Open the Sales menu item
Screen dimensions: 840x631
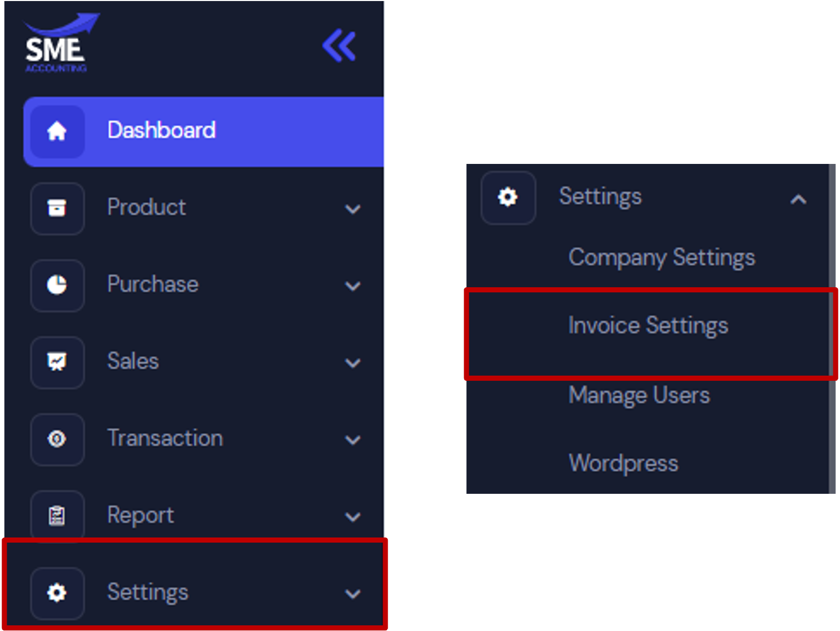click(x=132, y=361)
